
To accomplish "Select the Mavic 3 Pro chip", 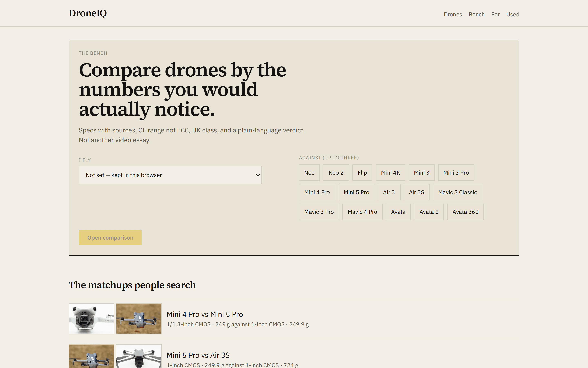I will point(319,212).
